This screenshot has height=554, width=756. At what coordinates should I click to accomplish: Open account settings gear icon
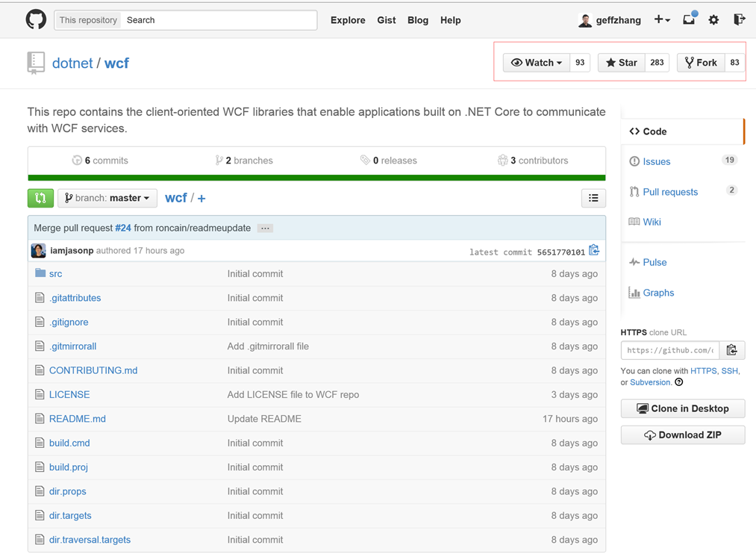(x=713, y=19)
